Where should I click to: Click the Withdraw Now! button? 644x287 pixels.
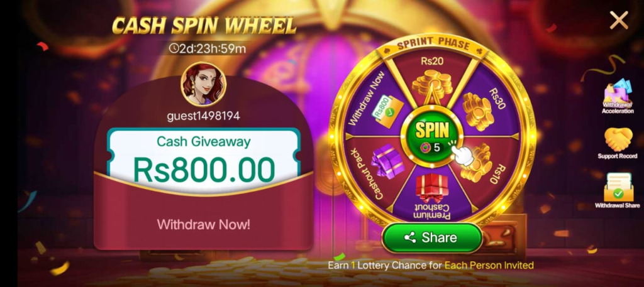[203, 224]
